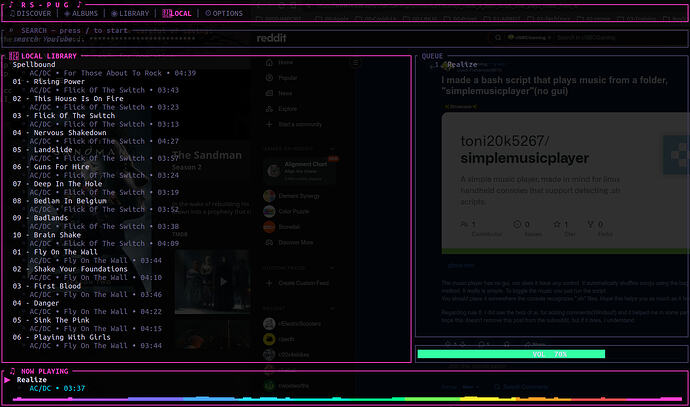Click Realize title in NOW PLAYING
This screenshot has height=407, width=690.
tap(32, 380)
